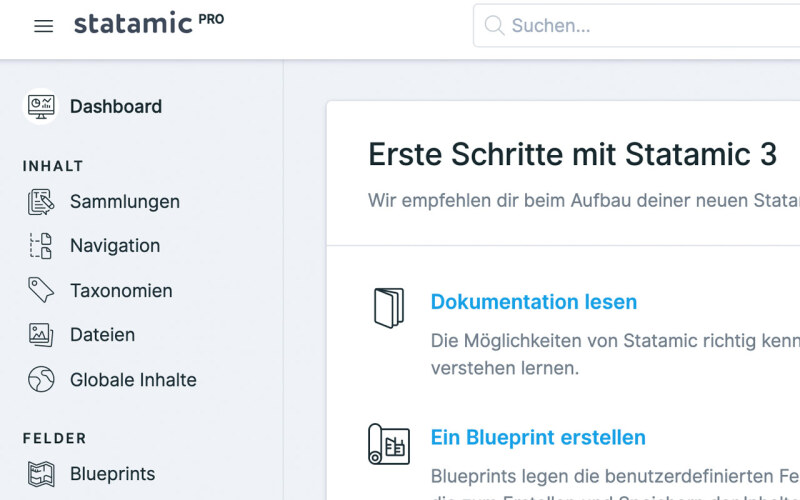800x500 pixels.
Task: Open Sammlungen text in sidebar
Action: pos(125,202)
